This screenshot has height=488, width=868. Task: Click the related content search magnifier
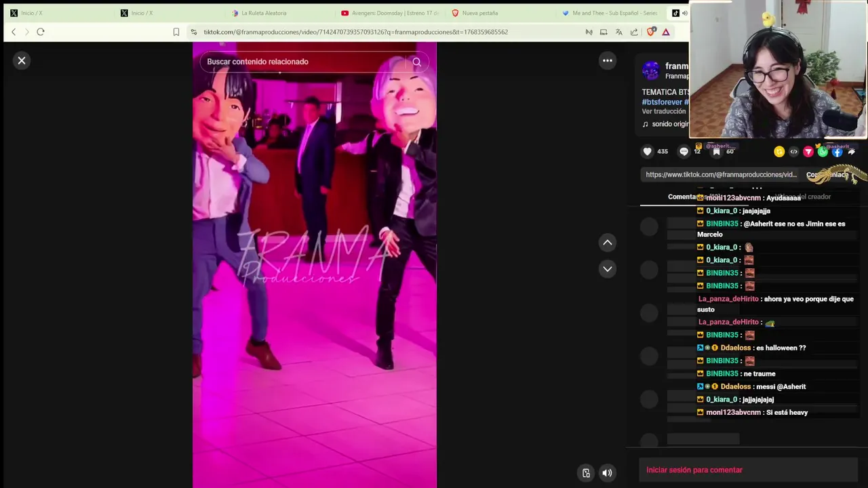coord(417,62)
